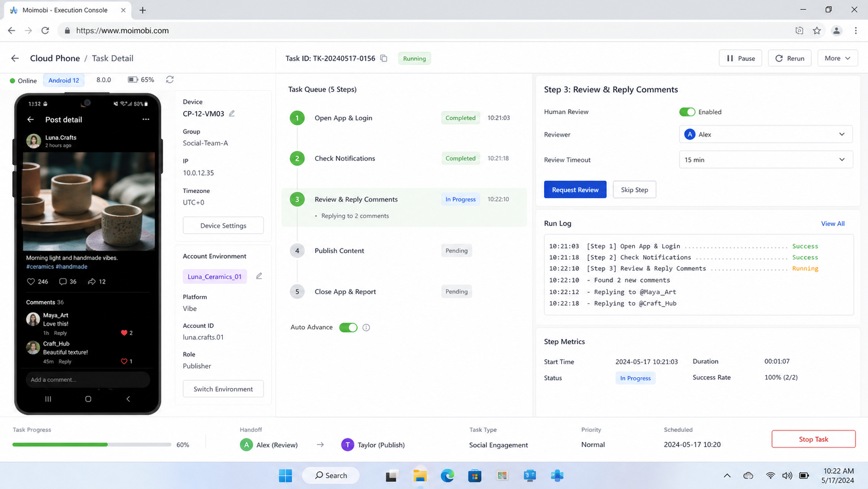Viewport: 868px width, 489px height.
Task: Tap back arrow in phone Post detail
Action: (31, 120)
